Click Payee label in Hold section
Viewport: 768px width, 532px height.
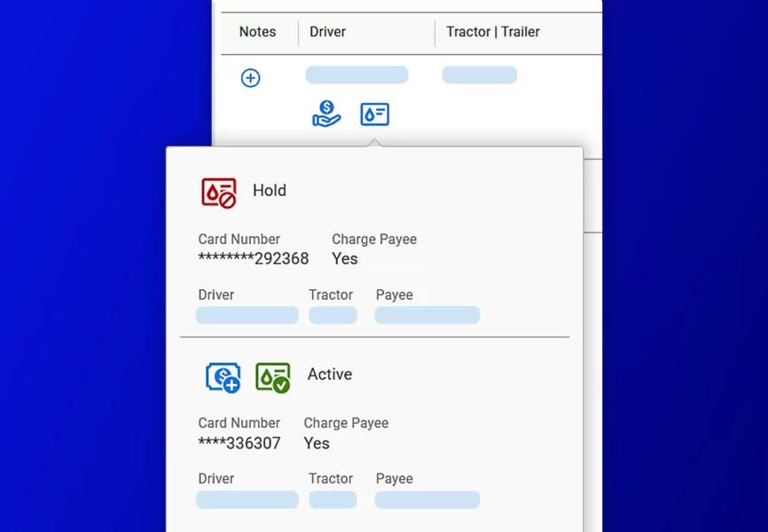[395, 295]
